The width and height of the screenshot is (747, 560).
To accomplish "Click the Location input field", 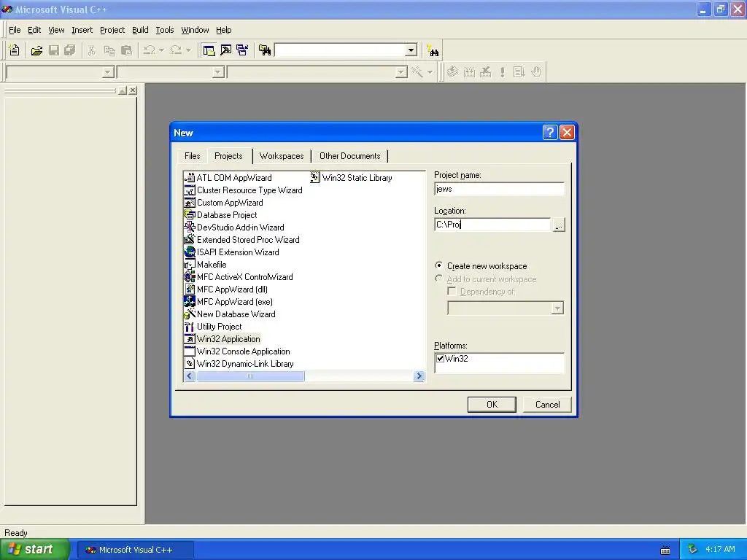I will 492,225.
